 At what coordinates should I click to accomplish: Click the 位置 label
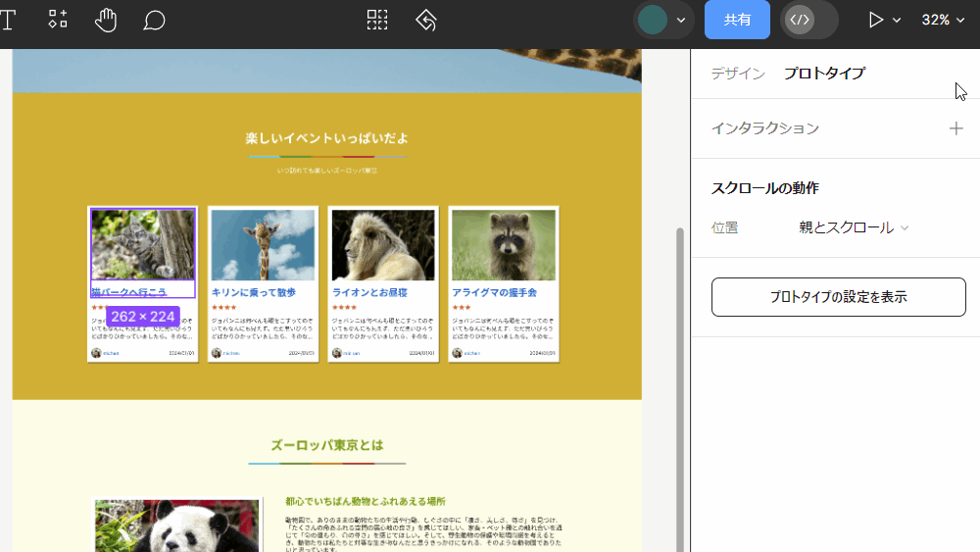coord(724,227)
